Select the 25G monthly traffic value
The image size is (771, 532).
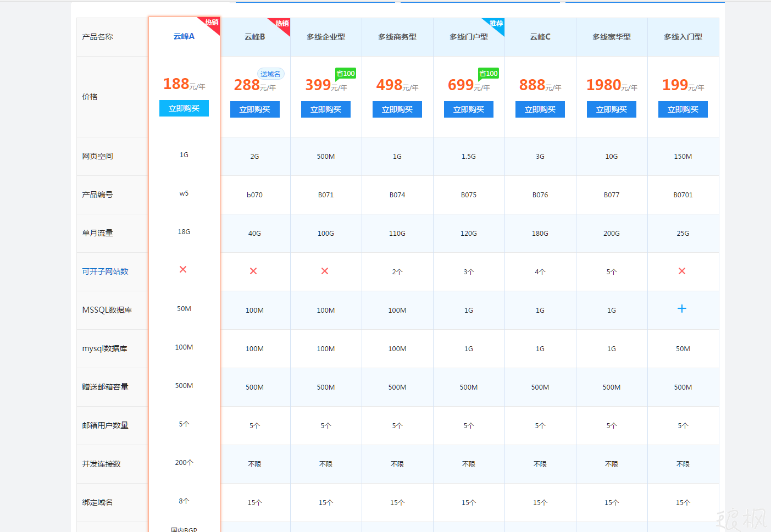tap(683, 234)
